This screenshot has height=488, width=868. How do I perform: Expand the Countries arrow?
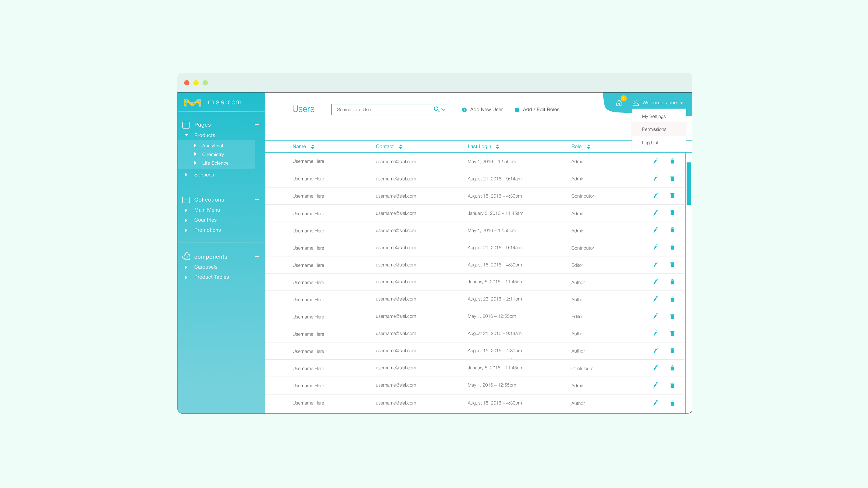click(186, 220)
